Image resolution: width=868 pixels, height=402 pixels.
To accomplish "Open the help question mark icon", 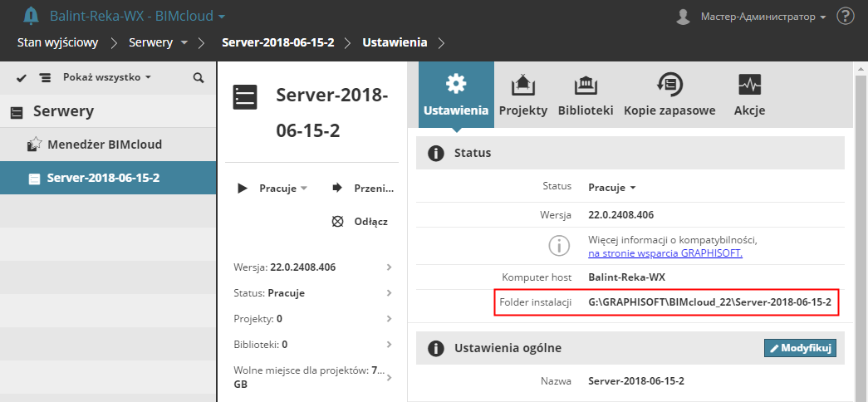I will (846, 16).
